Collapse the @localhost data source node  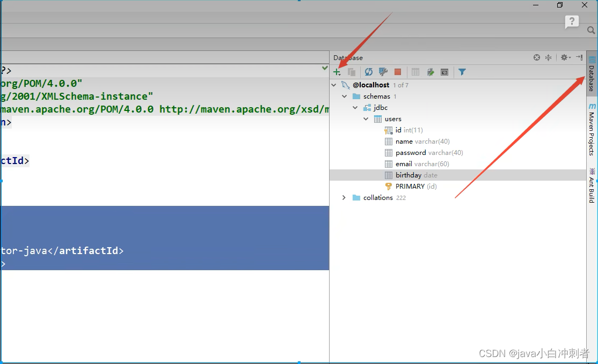pos(334,85)
